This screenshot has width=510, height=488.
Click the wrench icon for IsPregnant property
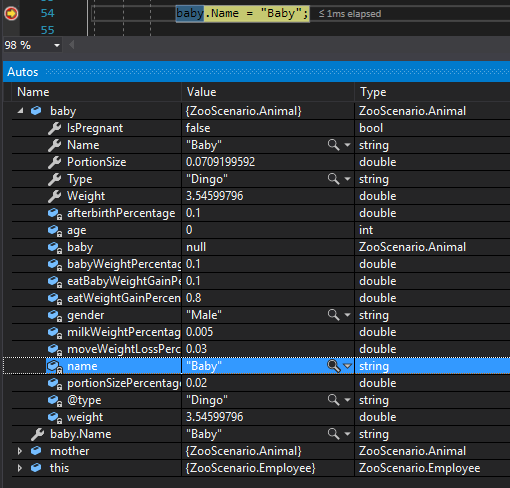[x=54, y=128]
